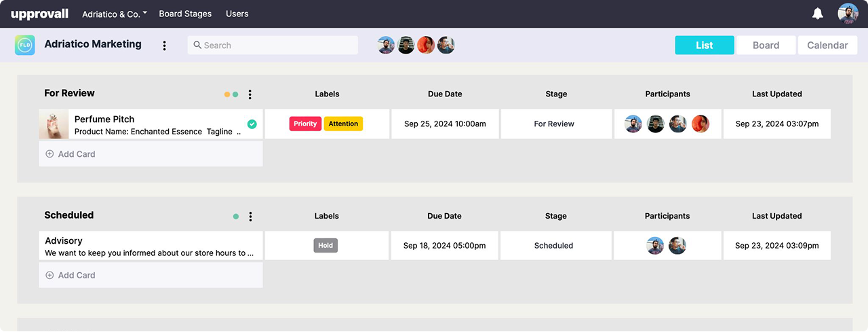Open the notifications bell
The image size is (868, 332).
click(x=818, y=14)
